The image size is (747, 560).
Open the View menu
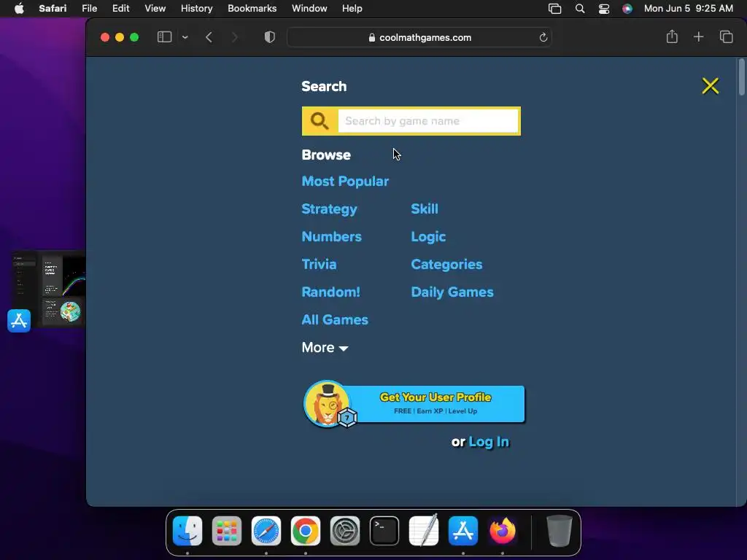pyautogui.click(x=155, y=9)
